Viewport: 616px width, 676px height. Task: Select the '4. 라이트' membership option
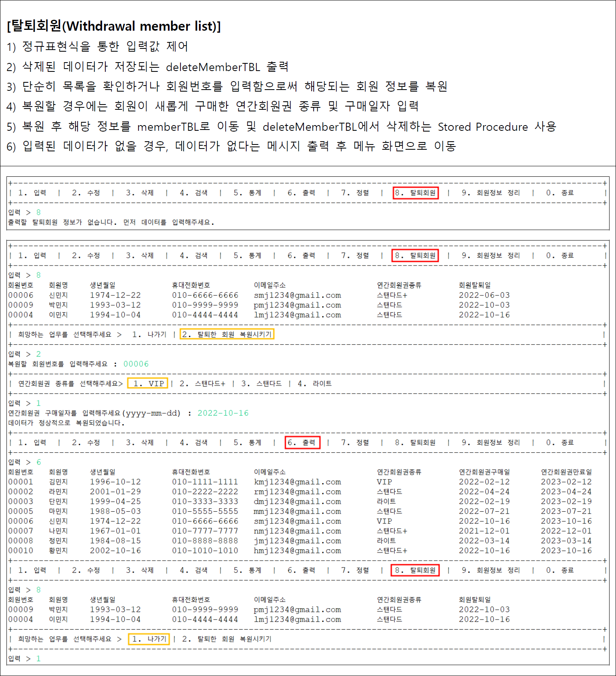tap(315, 383)
